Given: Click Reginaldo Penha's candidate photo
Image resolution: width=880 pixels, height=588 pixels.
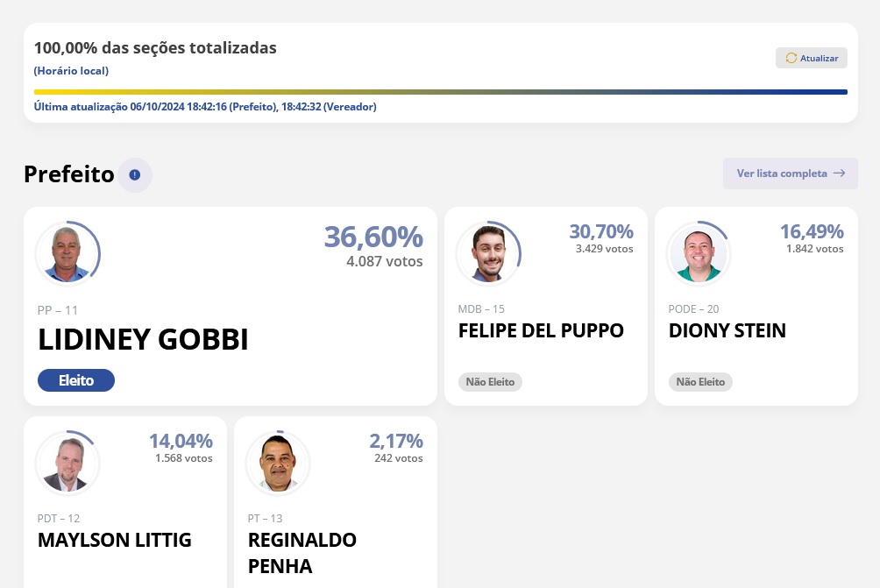Looking at the screenshot, I should (278, 463).
